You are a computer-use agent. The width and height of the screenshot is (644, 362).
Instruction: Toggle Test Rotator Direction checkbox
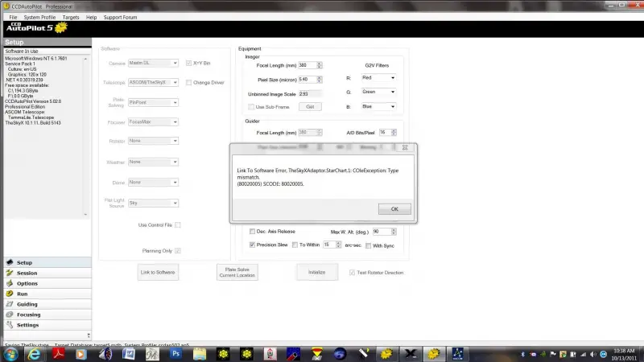pos(352,273)
